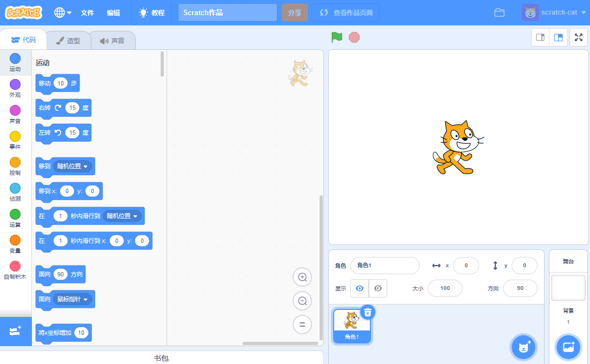Choose a new backdrop for the stage
The image size is (590, 364).
coord(568,347)
